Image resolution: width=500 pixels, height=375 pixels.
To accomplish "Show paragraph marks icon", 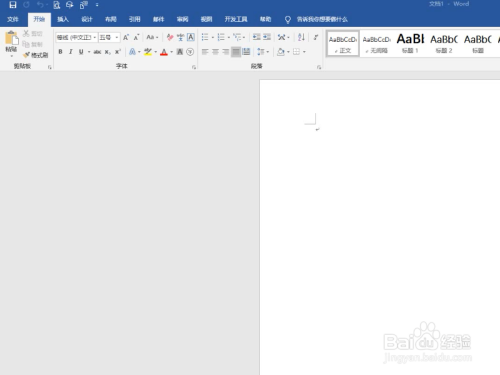I will [x=316, y=37].
